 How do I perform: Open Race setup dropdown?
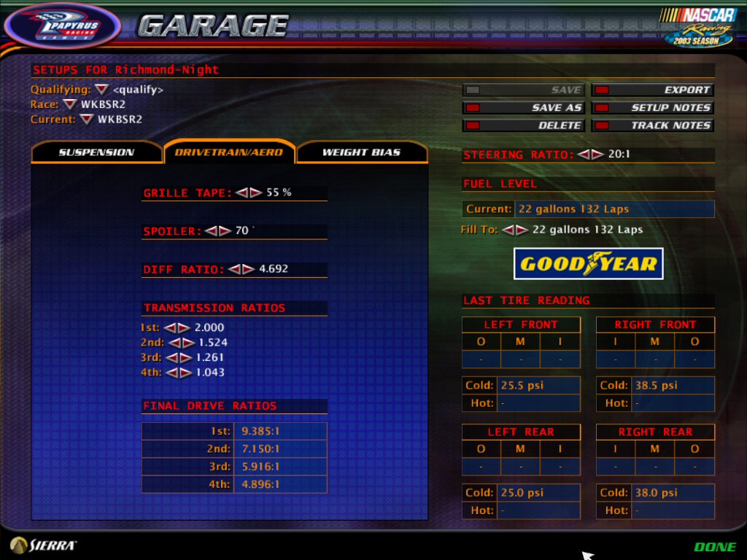point(70,104)
